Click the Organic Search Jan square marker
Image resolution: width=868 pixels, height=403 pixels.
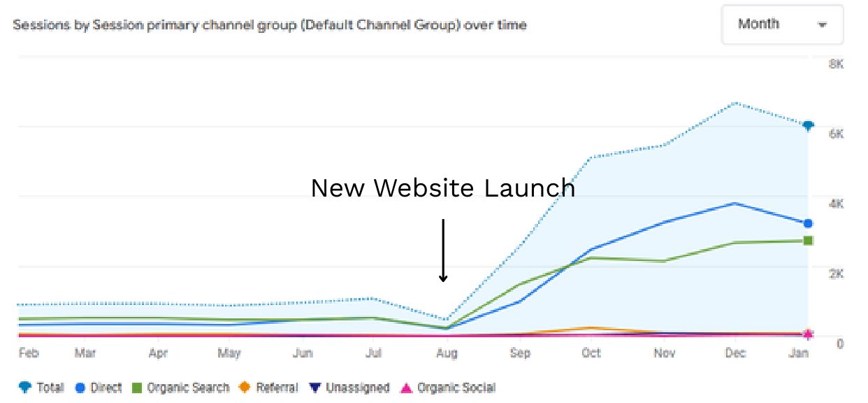[x=808, y=241]
